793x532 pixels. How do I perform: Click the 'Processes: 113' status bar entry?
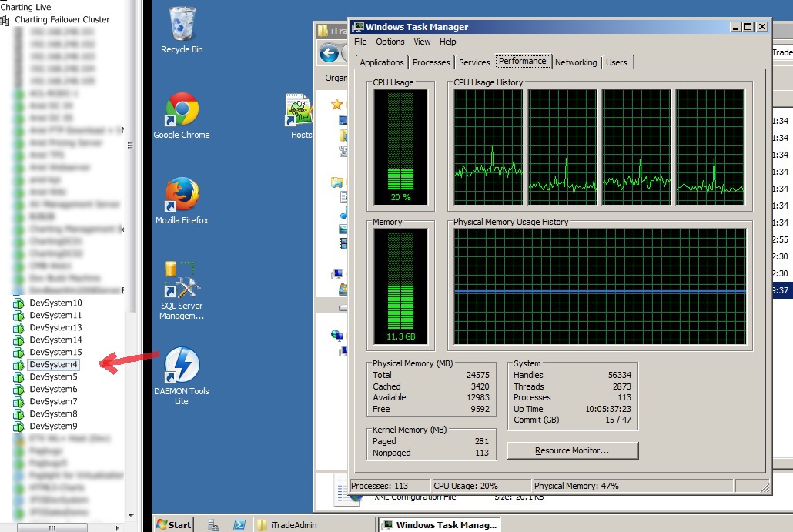click(x=390, y=486)
